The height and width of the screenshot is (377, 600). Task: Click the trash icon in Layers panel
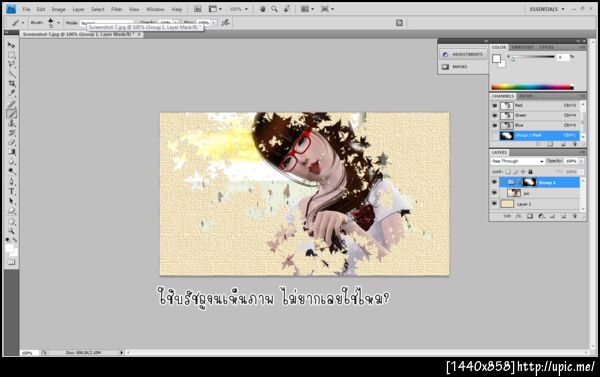click(575, 216)
